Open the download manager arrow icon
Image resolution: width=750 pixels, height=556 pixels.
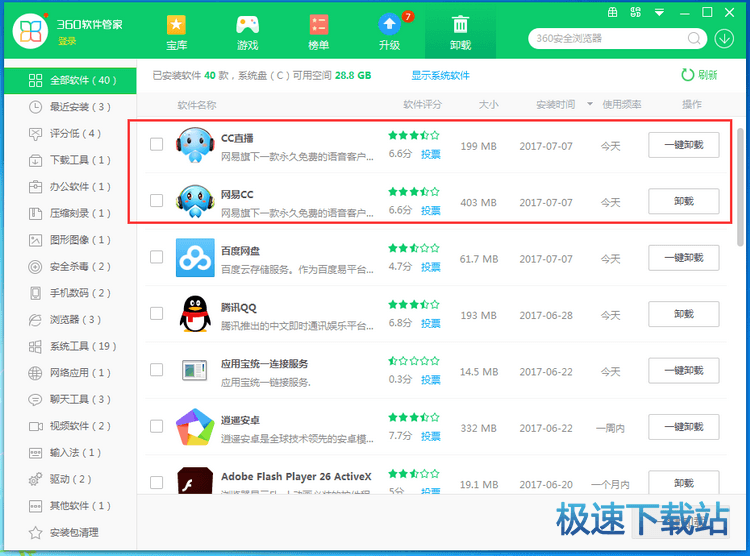point(724,38)
